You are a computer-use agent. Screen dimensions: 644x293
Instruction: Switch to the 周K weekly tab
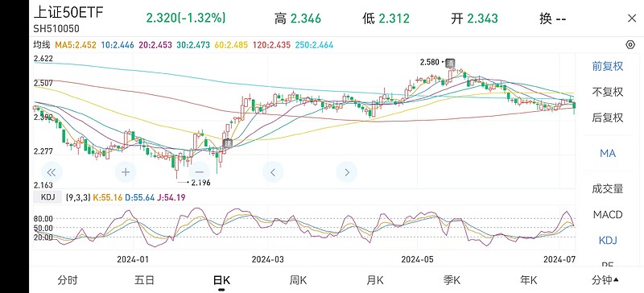[298, 280]
